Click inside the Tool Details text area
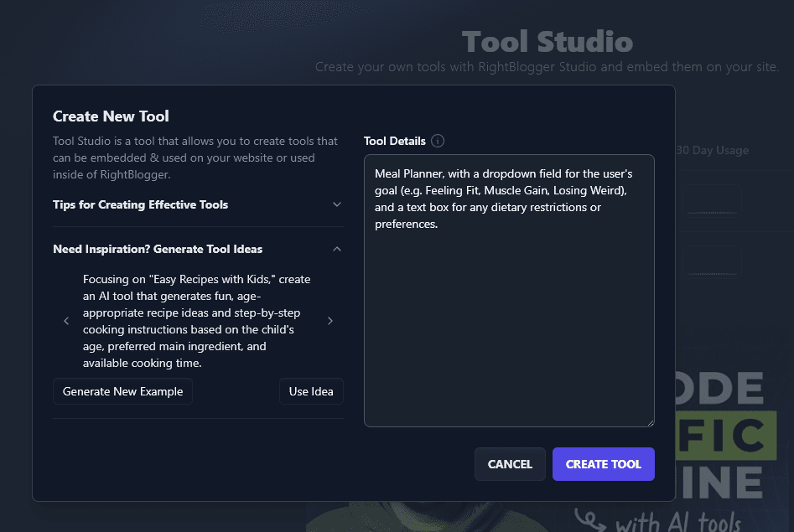794x532 pixels. (x=509, y=291)
